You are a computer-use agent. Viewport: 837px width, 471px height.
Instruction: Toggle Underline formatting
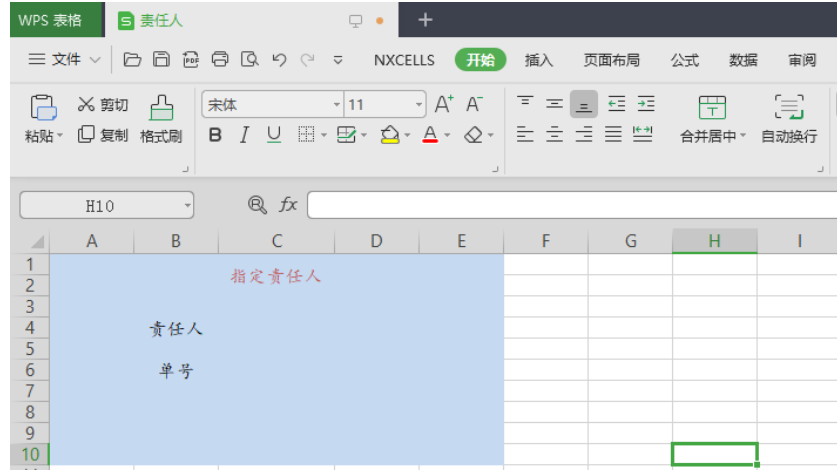pos(273,134)
